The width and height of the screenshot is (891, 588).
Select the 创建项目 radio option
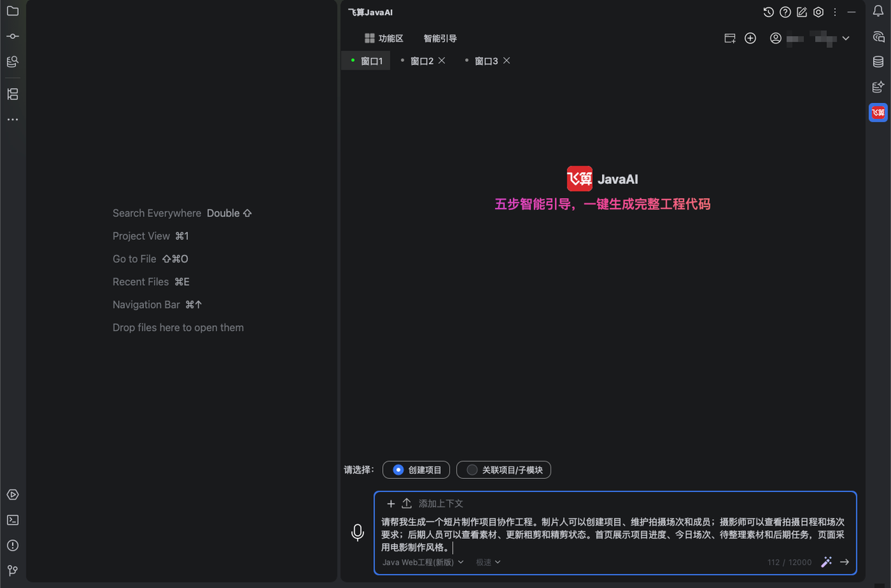(416, 470)
